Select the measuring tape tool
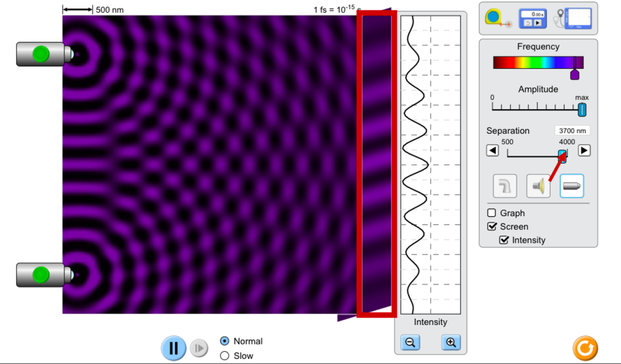The width and height of the screenshot is (621, 364). (497, 19)
